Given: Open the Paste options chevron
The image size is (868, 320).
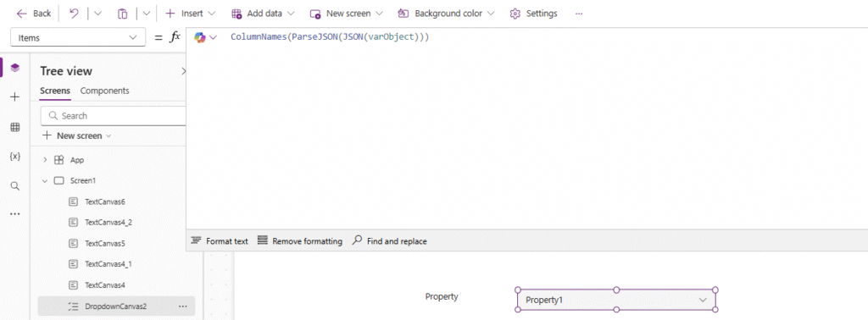Looking at the screenshot, I should pyautogui.click(x=146, y=14).
